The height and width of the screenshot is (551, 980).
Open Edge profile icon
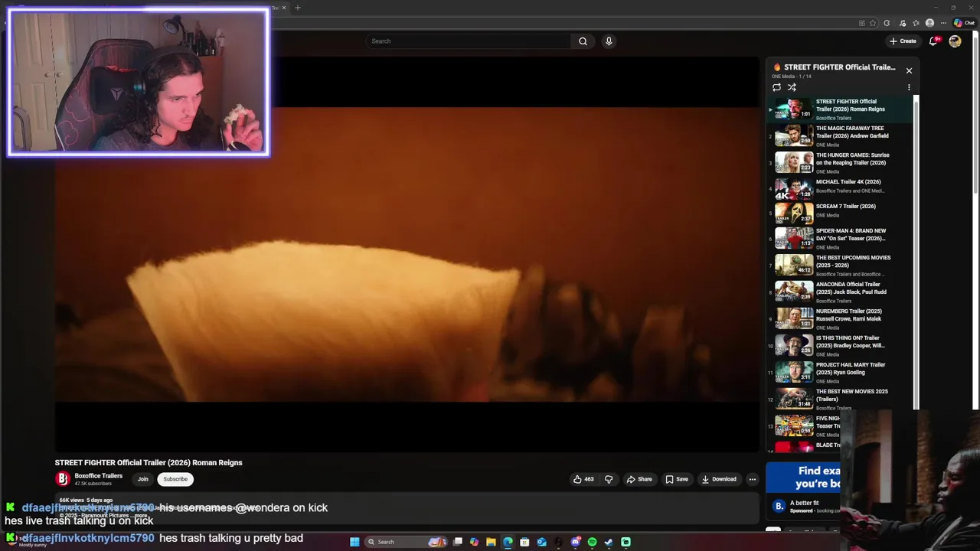tap(929, 23)
